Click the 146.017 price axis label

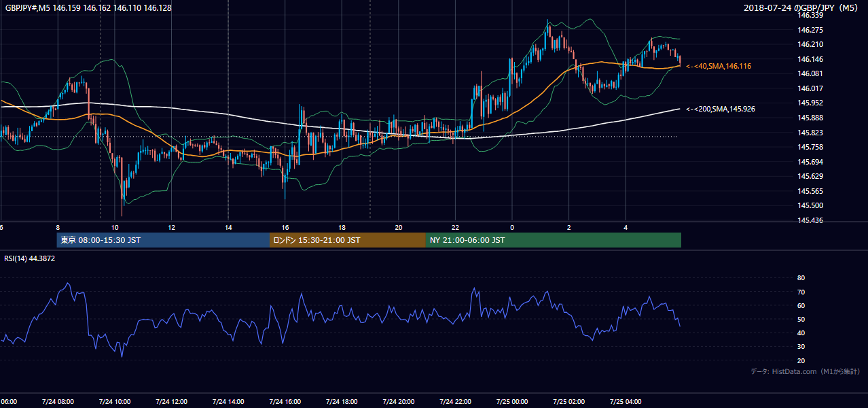coord(810,88)
